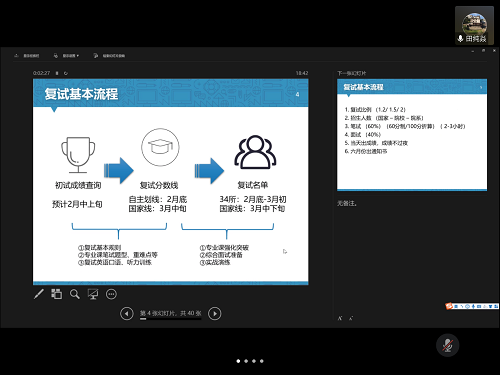Viewport: 500px width, 375px height.
Task: Open the participant video tile at top right
Action: click(474, 25)
